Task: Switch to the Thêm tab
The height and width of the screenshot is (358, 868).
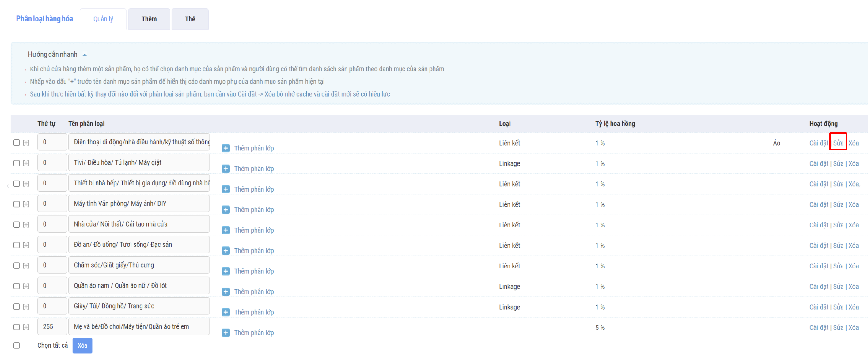Action: 149,19
